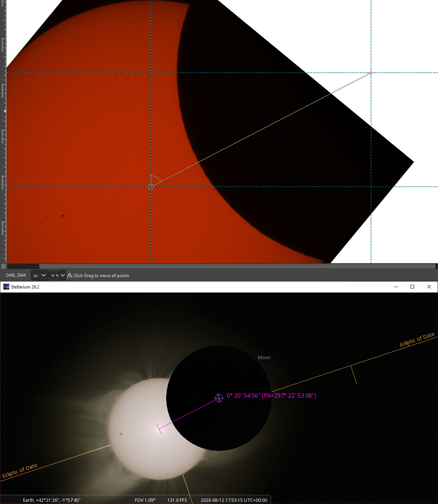The height and width of the screenshot is (504, 438).
Task: Click the Measure tool compass icon in status bar
Action: [x=70, y=275]
